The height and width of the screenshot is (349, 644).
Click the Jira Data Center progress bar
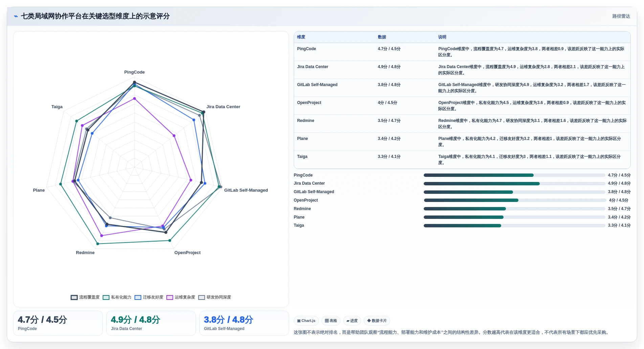pos(514,184)
